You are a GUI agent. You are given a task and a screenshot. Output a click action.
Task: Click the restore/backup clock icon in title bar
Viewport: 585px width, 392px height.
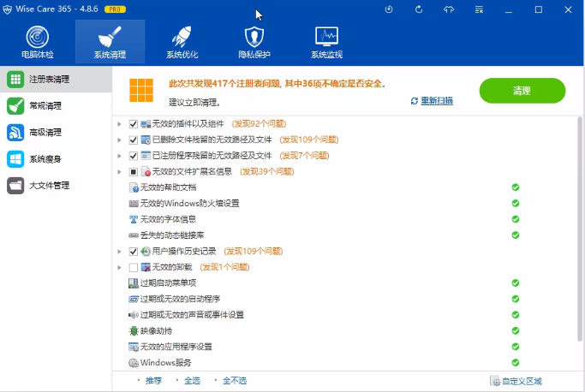point(389,9)
